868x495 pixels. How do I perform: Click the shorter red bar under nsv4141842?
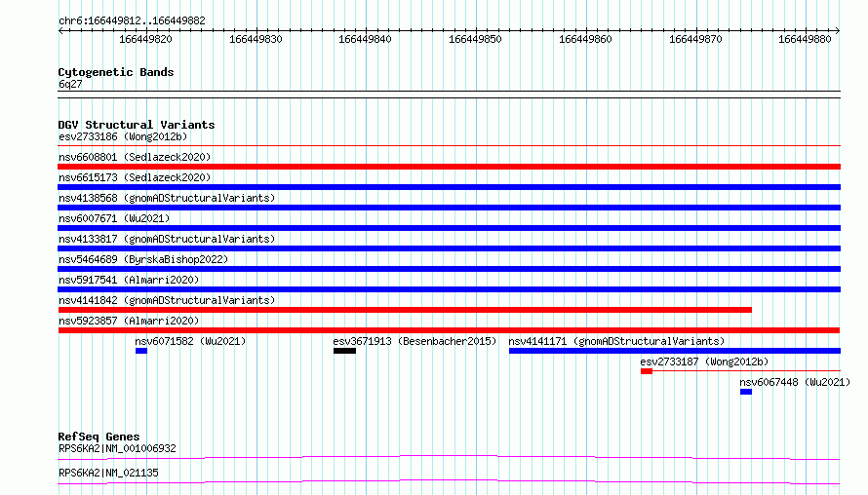coord(405,310)
